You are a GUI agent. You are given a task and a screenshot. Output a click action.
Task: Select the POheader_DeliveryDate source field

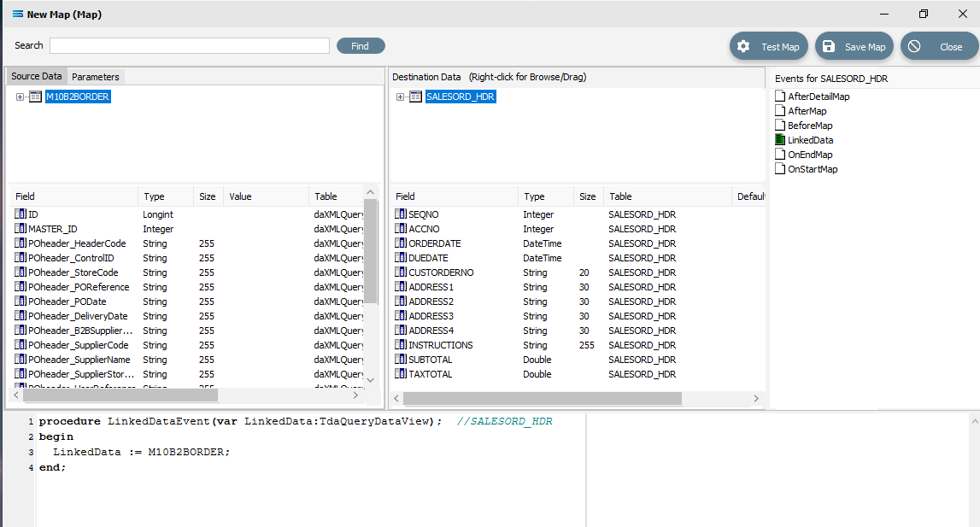click(78, 316)
